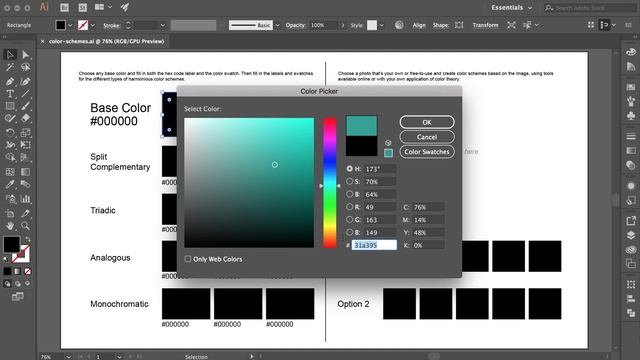Select the S saturation radio button
The height and width of the screenshot is (360, 640).
point(349,181)
